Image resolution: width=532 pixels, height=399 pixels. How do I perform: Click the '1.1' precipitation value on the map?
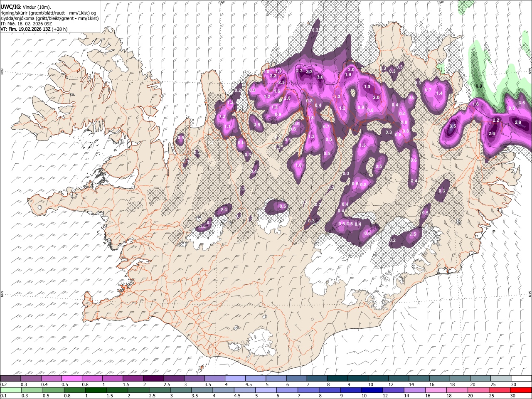tap(227, 127)
